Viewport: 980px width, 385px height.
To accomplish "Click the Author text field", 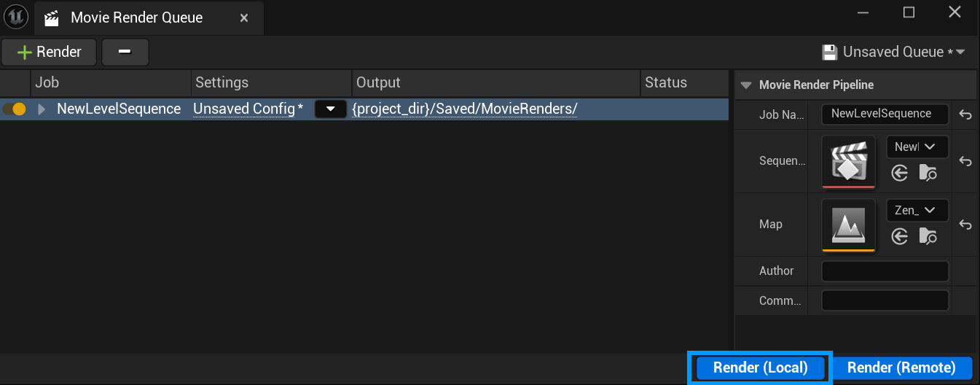I will tap(885, 271).
